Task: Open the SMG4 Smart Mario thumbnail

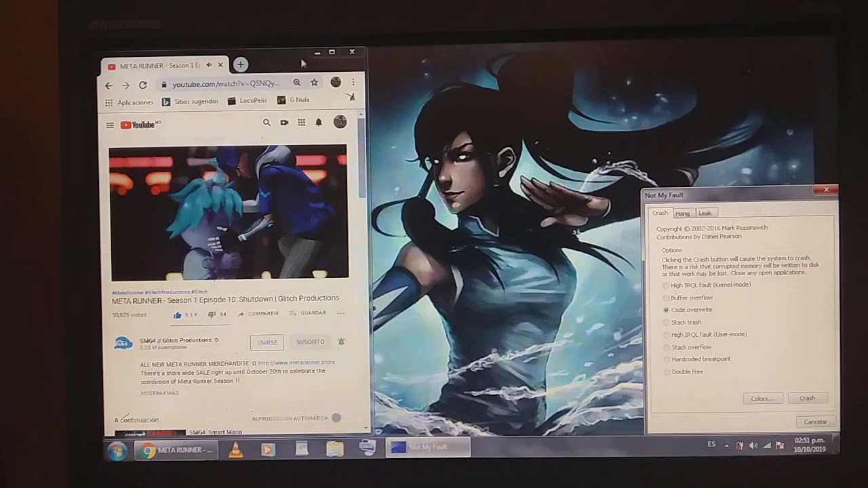Action: pyautogui.click(x=149, y=432)
